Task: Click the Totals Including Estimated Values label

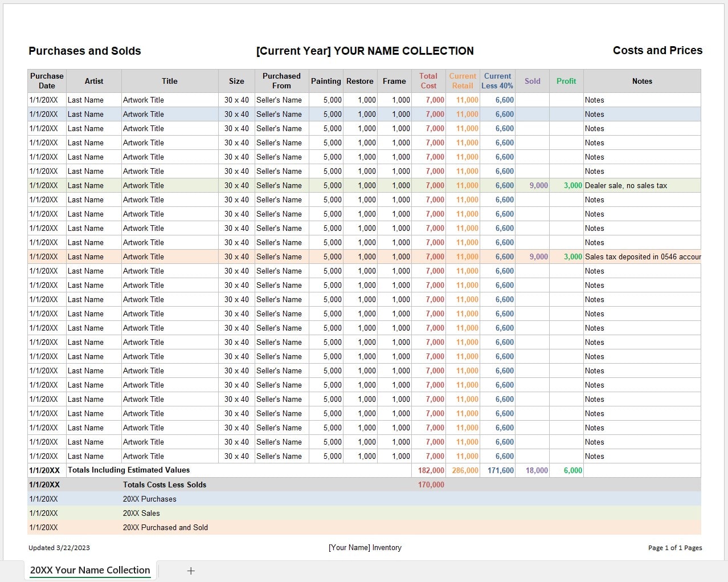Action: pos(129,470)
